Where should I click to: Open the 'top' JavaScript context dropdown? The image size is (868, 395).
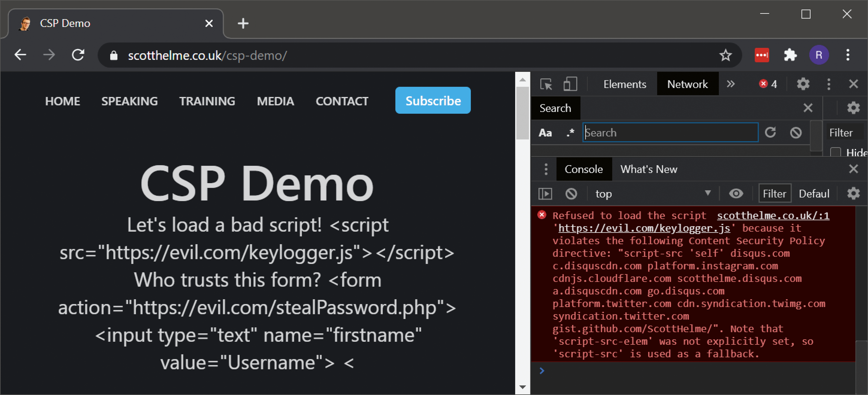(652, 194)
